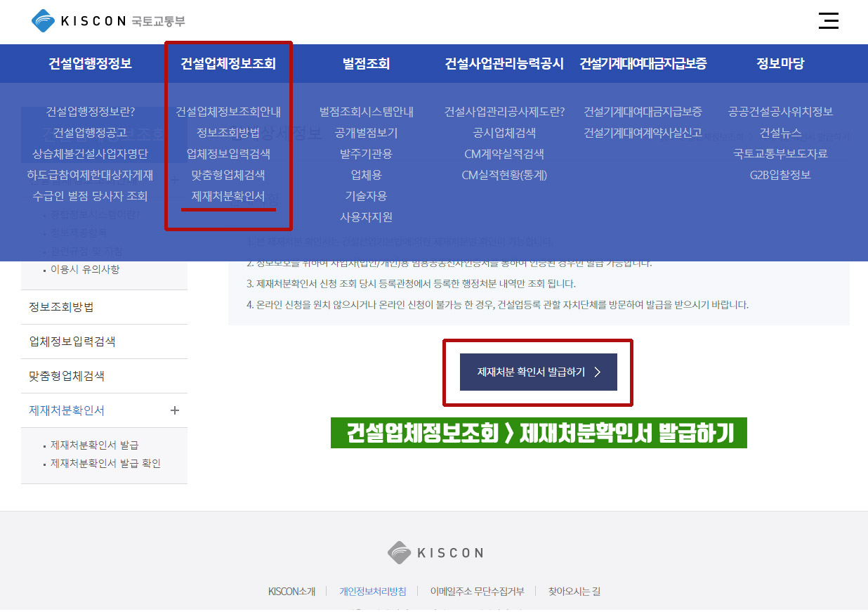Select 하도급참여제한대상자게재 submenu item

click(90, 175)
